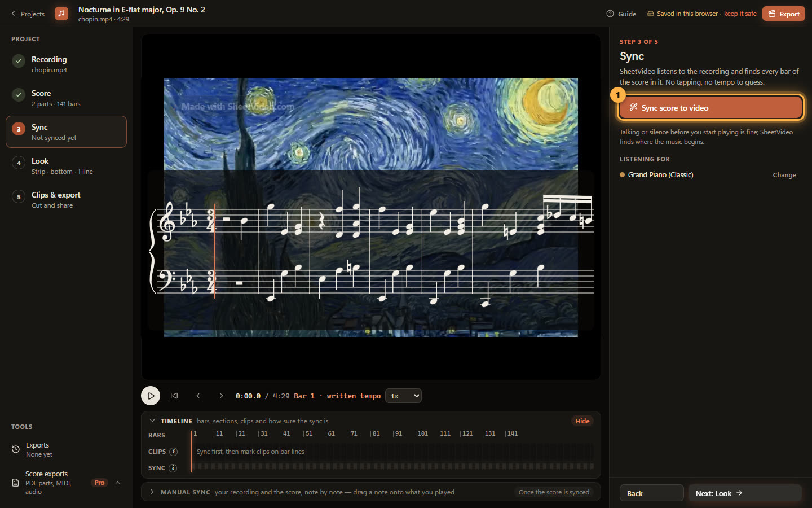Show info for the Sync row

click(x=173, y=468)
